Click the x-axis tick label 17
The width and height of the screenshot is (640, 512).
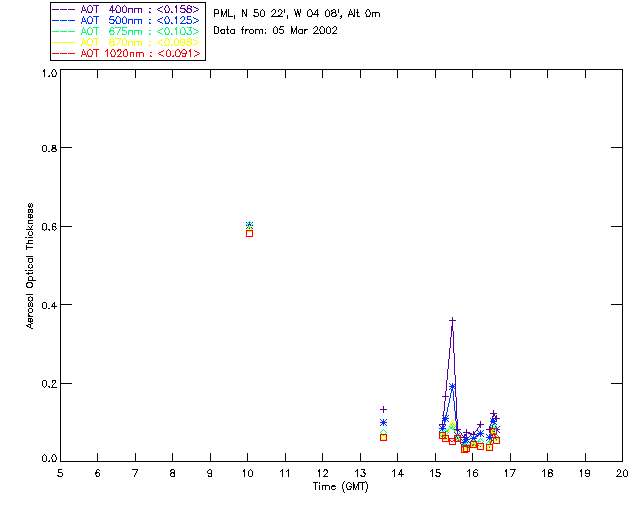510,473
